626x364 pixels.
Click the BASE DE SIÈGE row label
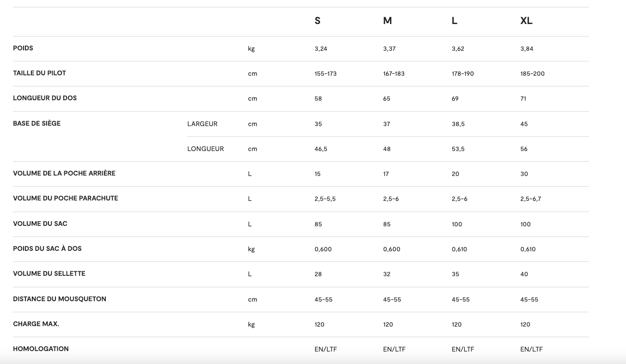pos(36,123)
